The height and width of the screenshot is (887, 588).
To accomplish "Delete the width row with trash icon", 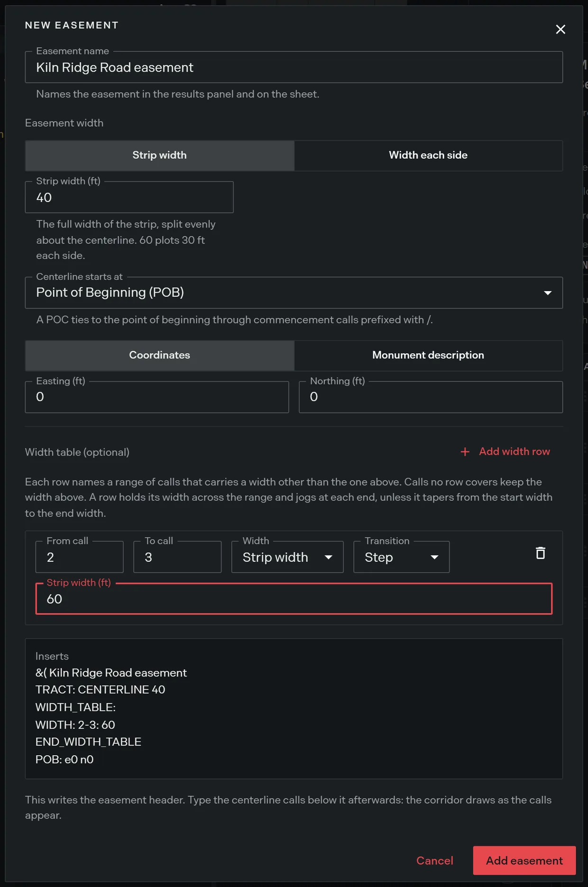I will coord(540,553).
